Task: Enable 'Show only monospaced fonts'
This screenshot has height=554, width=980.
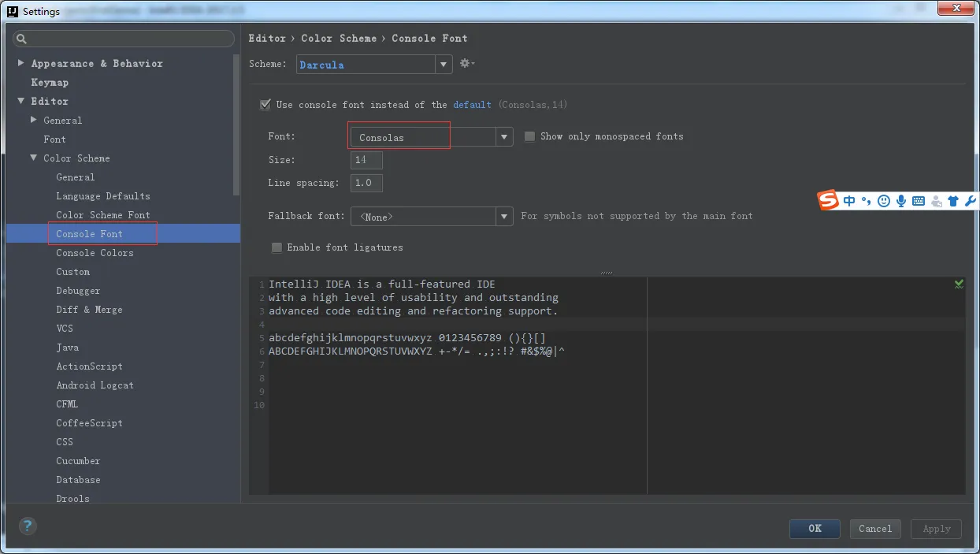Action: coord(530,136)
